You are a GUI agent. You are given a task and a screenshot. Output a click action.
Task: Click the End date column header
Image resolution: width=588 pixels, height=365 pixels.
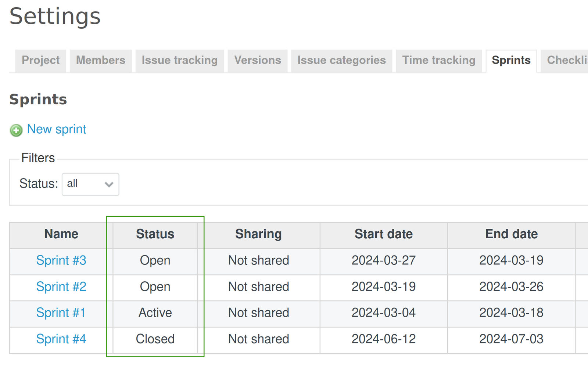512,234
